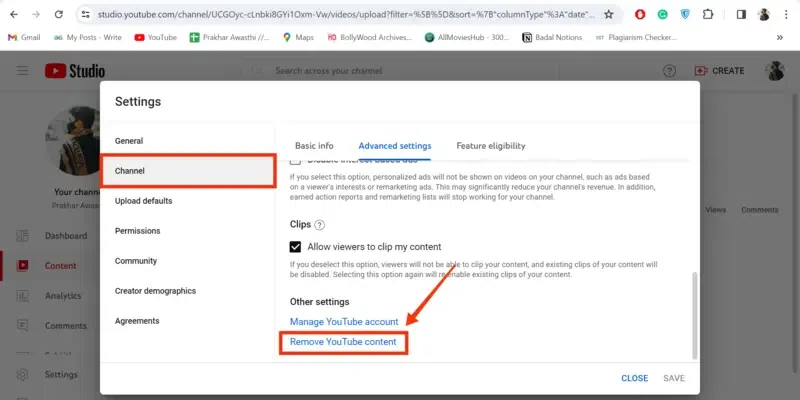
Task: Open the YouTube bookmark
Action: coord(156,37)
